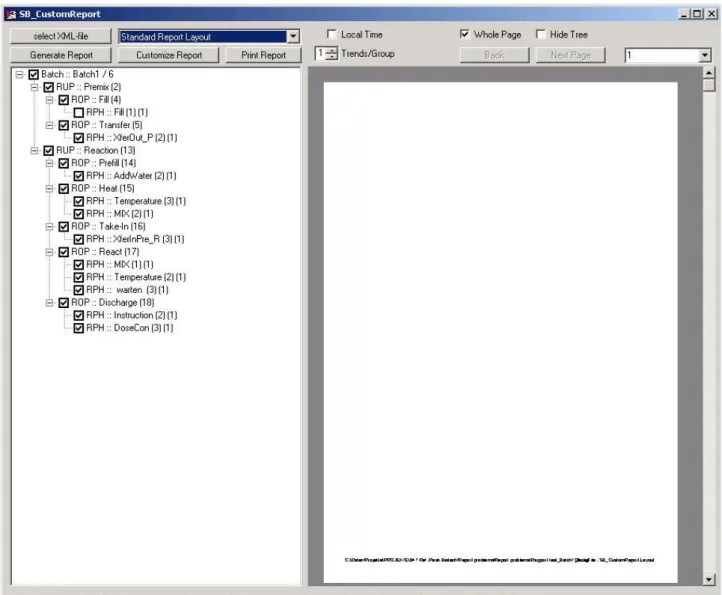The image size is (722, 595).
Task: Go to Next Page button
Action: 571,55
